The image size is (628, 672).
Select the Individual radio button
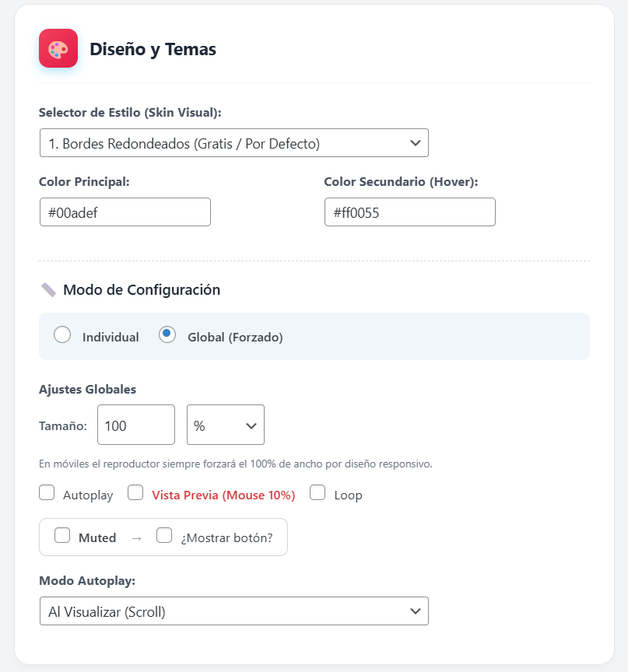click(62, 335)
